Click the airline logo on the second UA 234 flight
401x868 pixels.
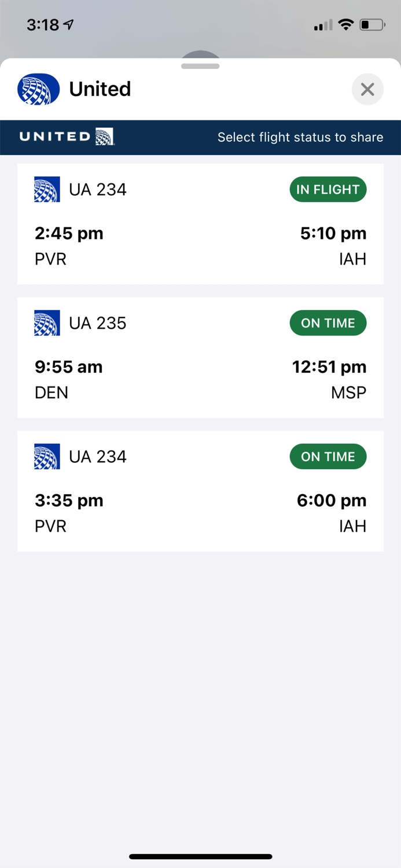47,457
